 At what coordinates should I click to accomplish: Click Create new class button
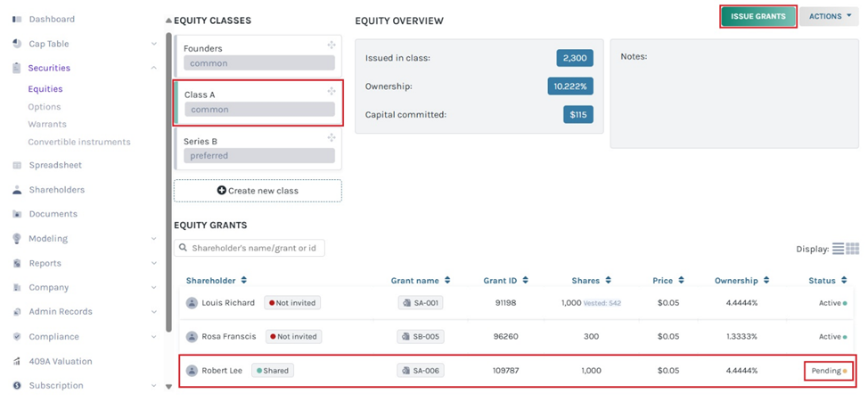pyautogui.click(x=258, y=191)
